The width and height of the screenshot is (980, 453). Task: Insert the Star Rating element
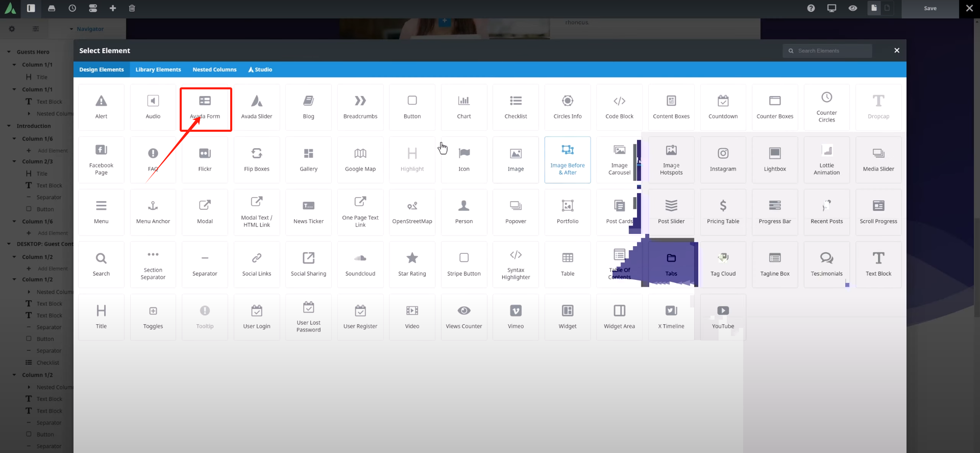412,265
